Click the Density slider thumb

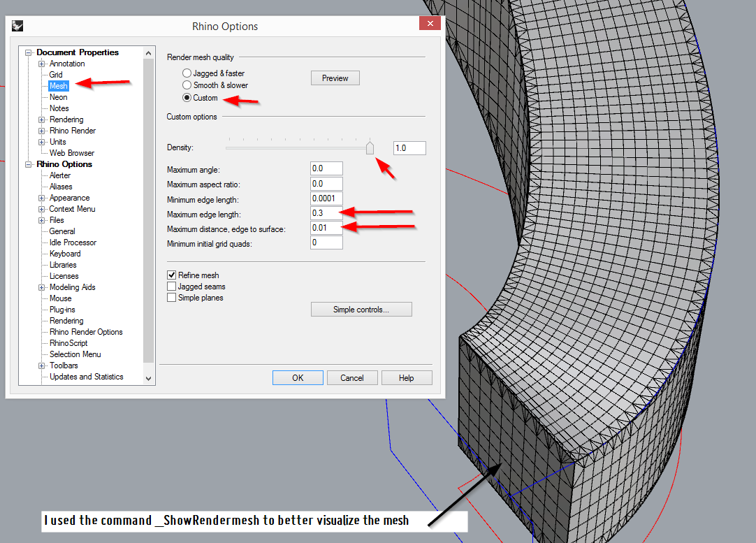pyautogui.click(x=370, y=147)
